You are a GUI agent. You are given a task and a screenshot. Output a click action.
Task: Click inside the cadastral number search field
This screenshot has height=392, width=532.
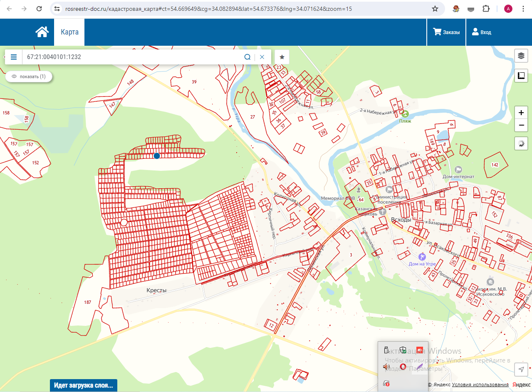pos(133,57)
